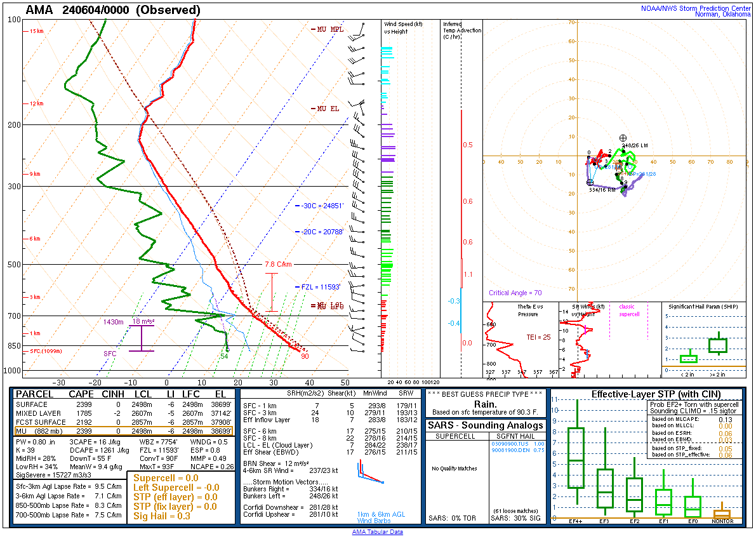Image resolution: width=756 pixels, height=539 pixels.
Task: Click the Sig Hail = 0.3 value
Action: [x=162, y=516]
